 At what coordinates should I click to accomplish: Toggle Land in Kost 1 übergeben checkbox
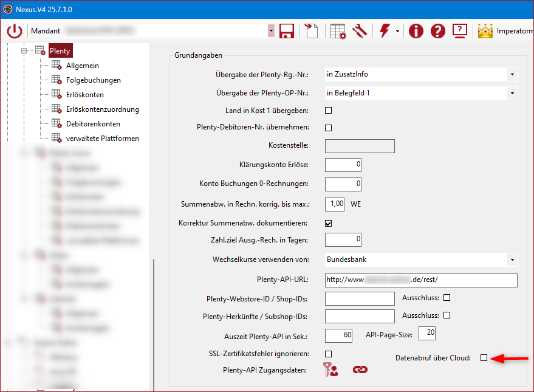tap(328, 111)
